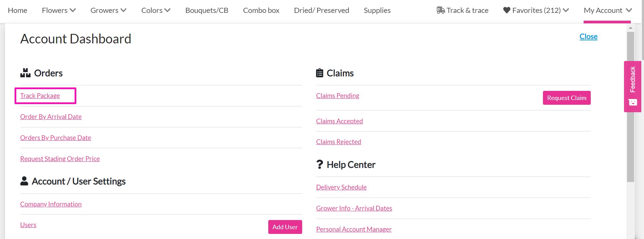This screenshot has width=644, height=239.
Task: Open the My Account dropdown
Action: click(x=607, y=10)
